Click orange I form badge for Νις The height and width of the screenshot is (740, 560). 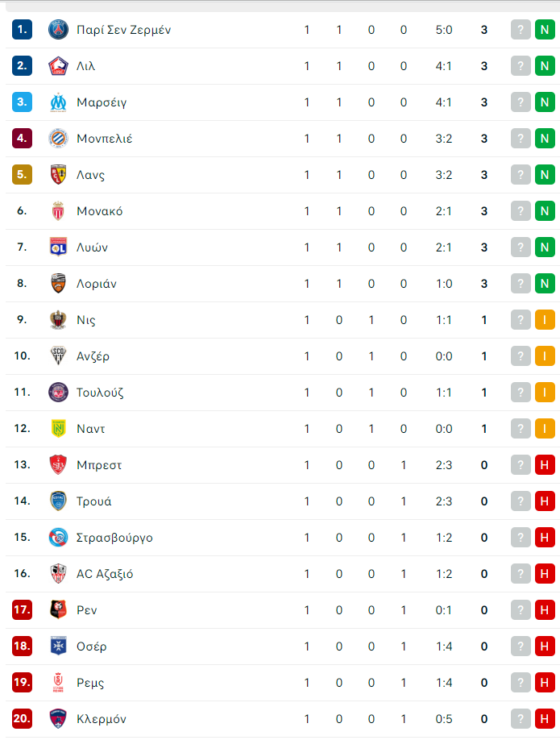point(545,320)
